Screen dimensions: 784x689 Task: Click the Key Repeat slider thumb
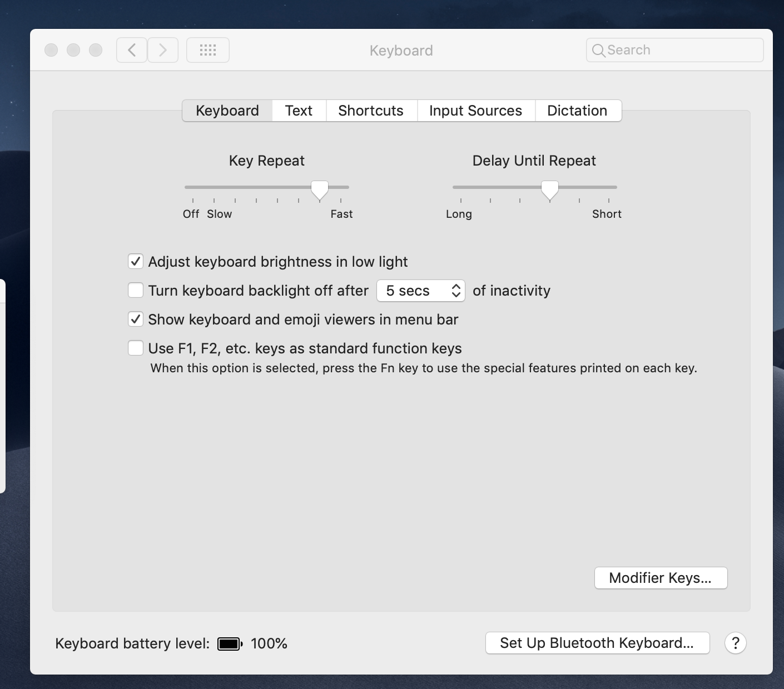320,190
